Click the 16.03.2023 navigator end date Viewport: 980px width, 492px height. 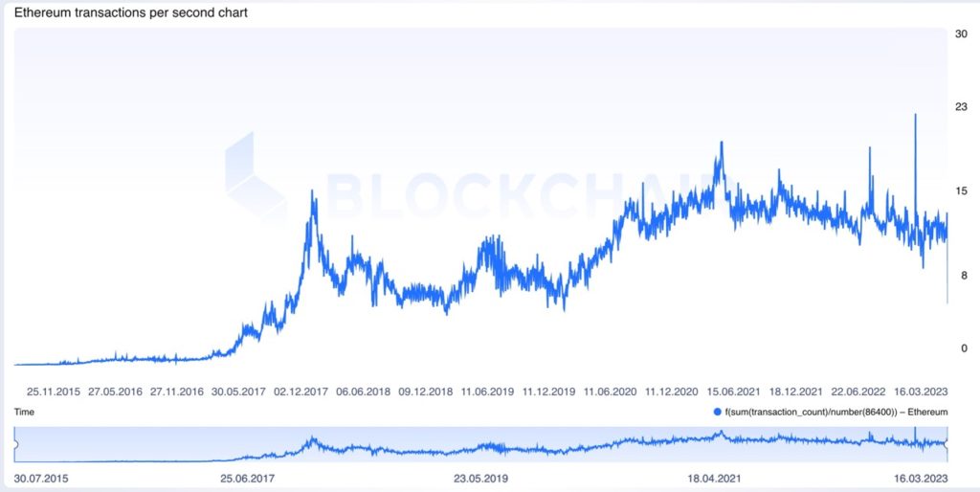pyautogui.click(x=920, y=479)
